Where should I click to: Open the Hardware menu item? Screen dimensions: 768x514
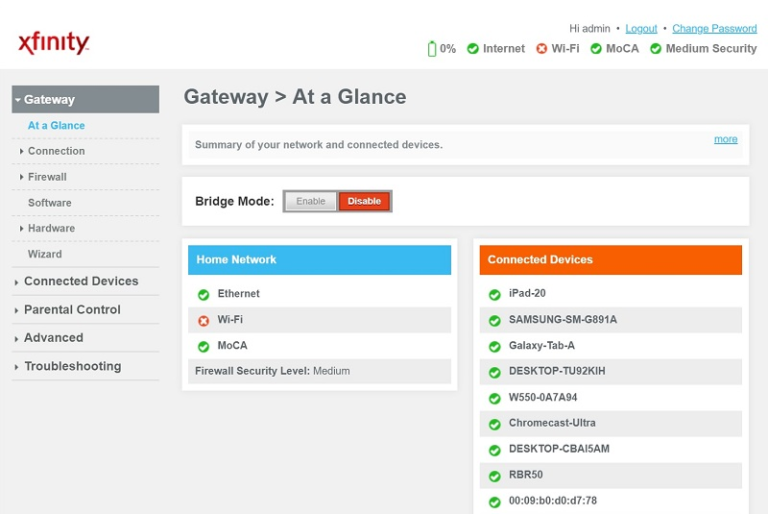point(51,228)
